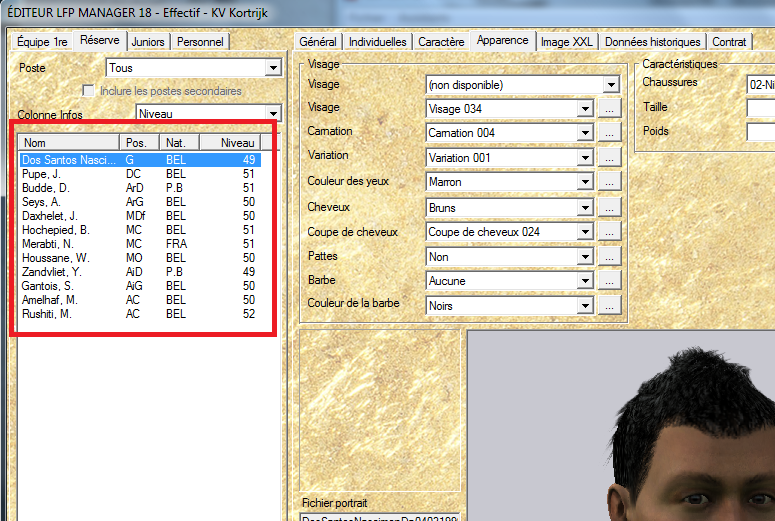Select player Hochepied, B. in list
The height and width of the screenshot is (521, 775).
pyautogui.click(x=140, y=230)
